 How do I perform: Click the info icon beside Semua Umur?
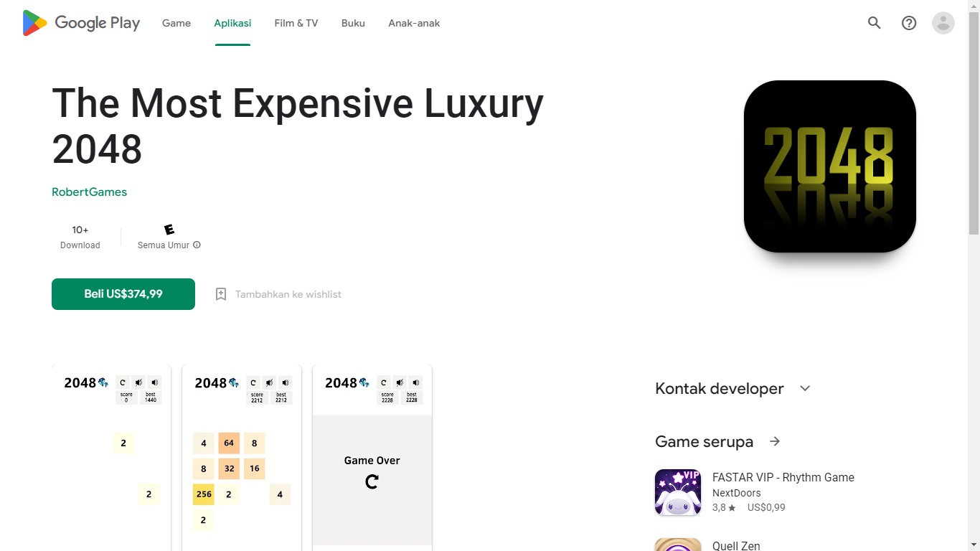(x=197, y=245)
